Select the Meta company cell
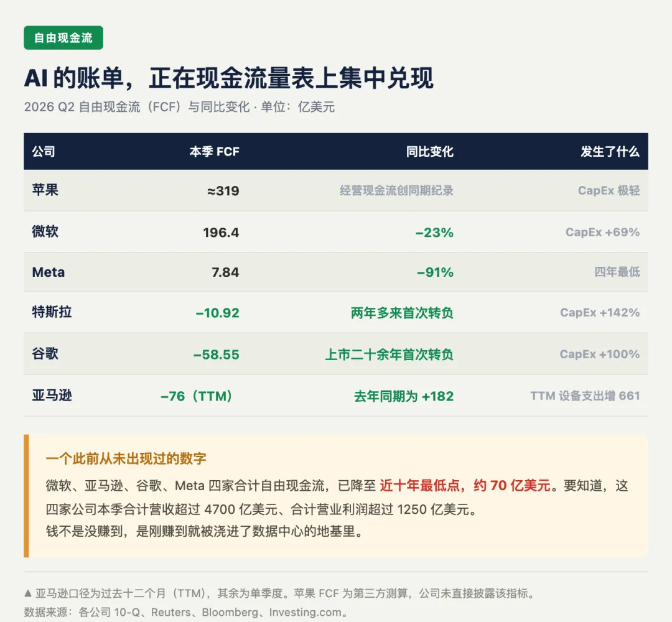The height and width of the screenshot is (622, 672). point(49,272)
